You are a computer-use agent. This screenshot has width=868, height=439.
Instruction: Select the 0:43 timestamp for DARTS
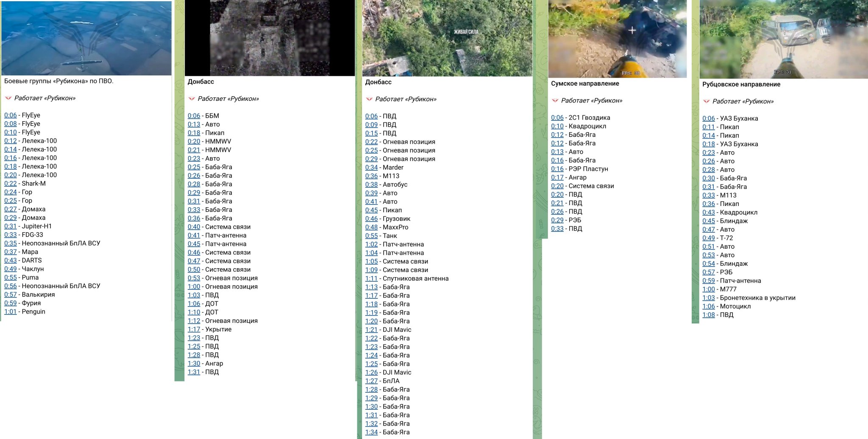[x=11, y=260]
